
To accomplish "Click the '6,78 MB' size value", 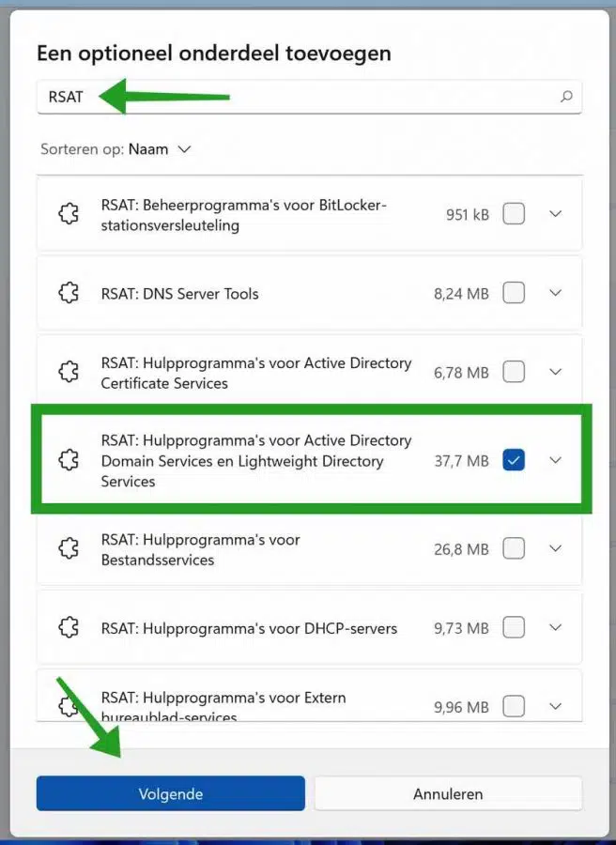I will point(461,373).
